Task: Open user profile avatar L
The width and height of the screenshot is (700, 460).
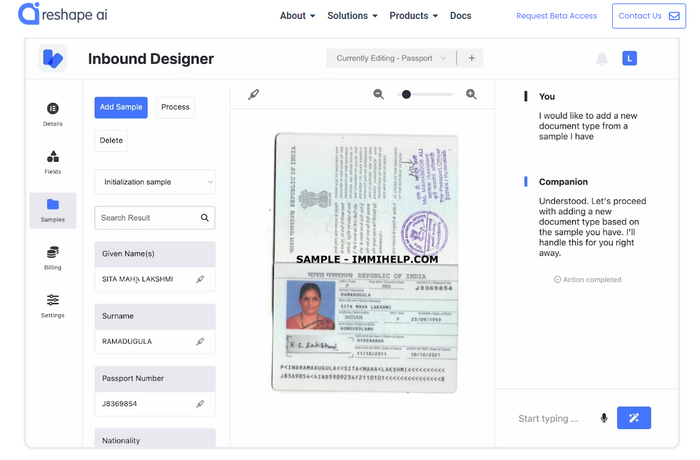Action: 629,58
